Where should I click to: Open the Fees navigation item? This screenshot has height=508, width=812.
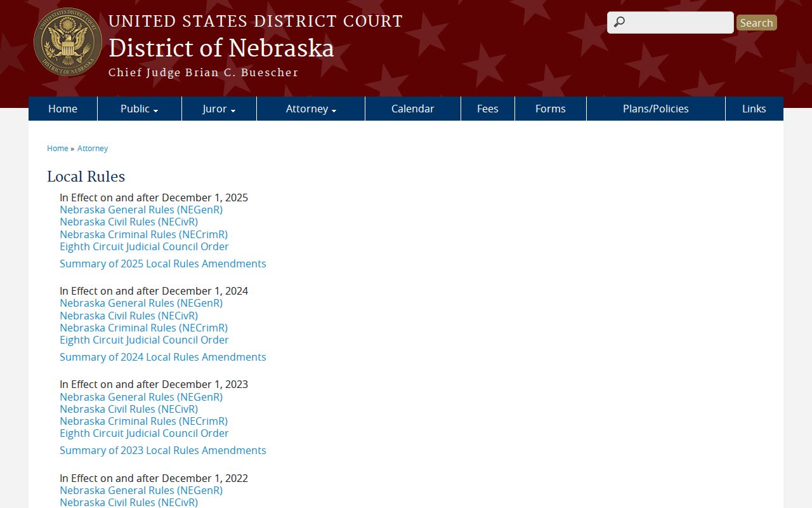click(488, 109)
